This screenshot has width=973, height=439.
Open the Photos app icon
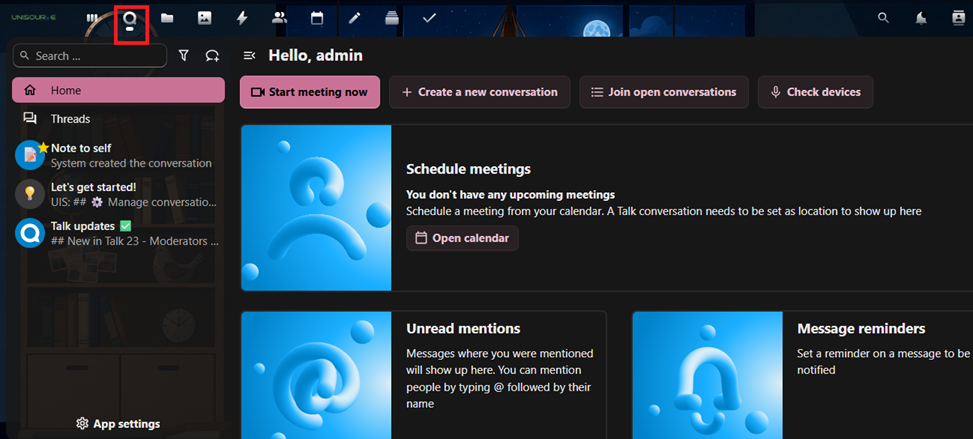(x=204, y=19)
